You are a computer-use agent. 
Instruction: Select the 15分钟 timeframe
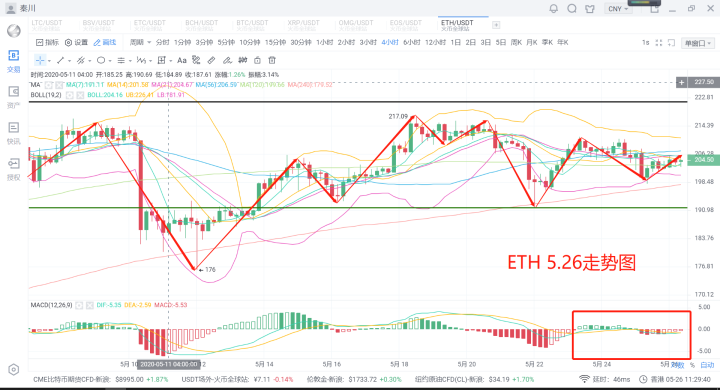275,42
